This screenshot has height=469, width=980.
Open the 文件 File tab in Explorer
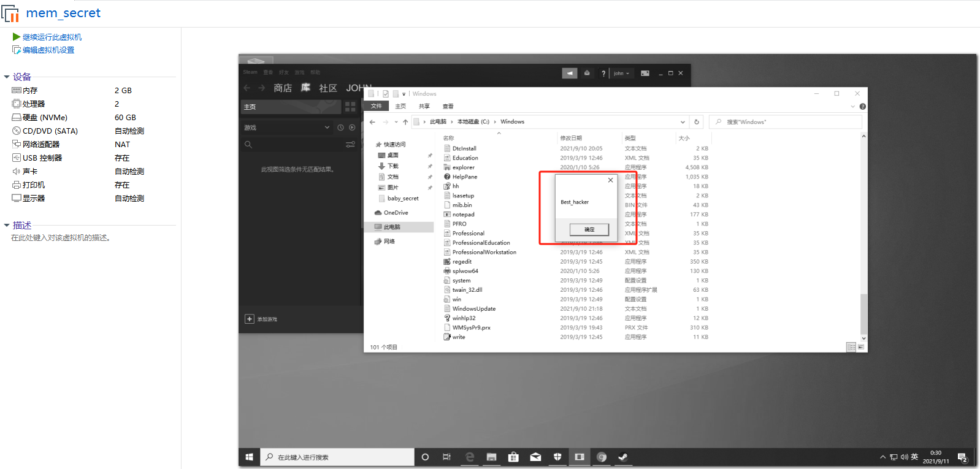[376, 106]
